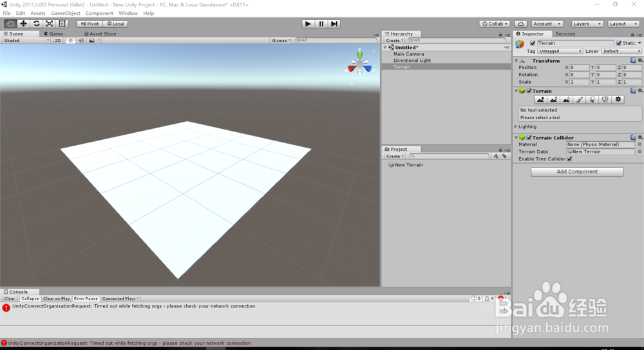Select the Move tool
Image resolution: width=644 pixels, height=350 pixels.
coord(23,24)
